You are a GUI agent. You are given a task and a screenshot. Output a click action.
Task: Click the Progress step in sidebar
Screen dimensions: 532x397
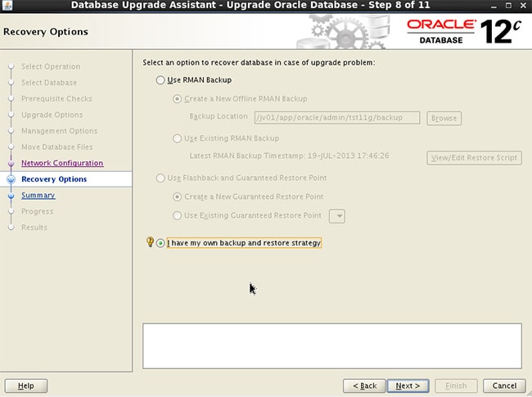(38, 211)
